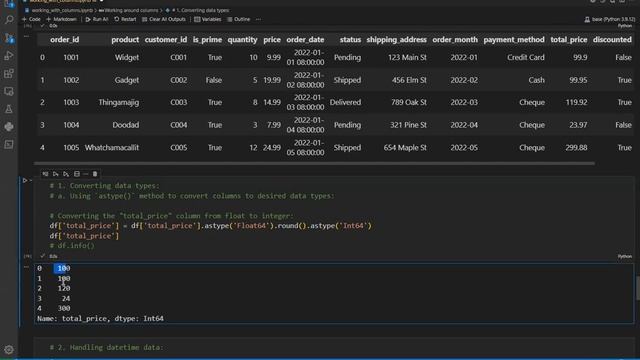Open the terminal-like panel icon in activity bar
This screenshot has height=360, width=640.
[9, 145]
